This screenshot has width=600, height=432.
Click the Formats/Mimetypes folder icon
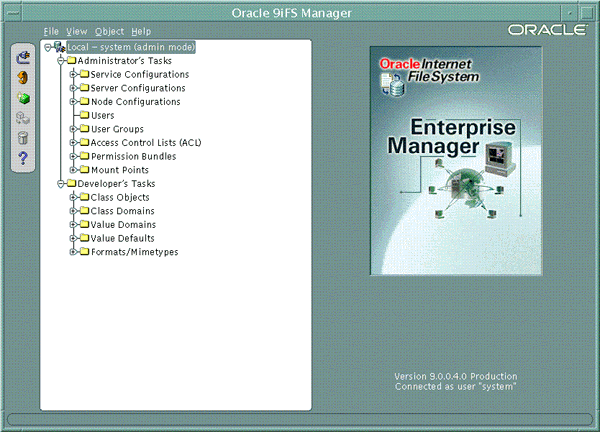point(85,251)
